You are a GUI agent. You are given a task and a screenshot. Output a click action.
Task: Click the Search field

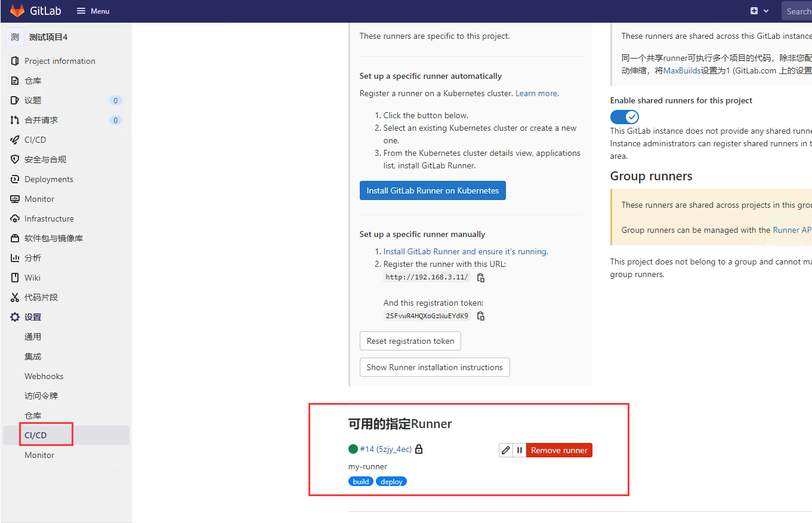(x=799, y=11)
